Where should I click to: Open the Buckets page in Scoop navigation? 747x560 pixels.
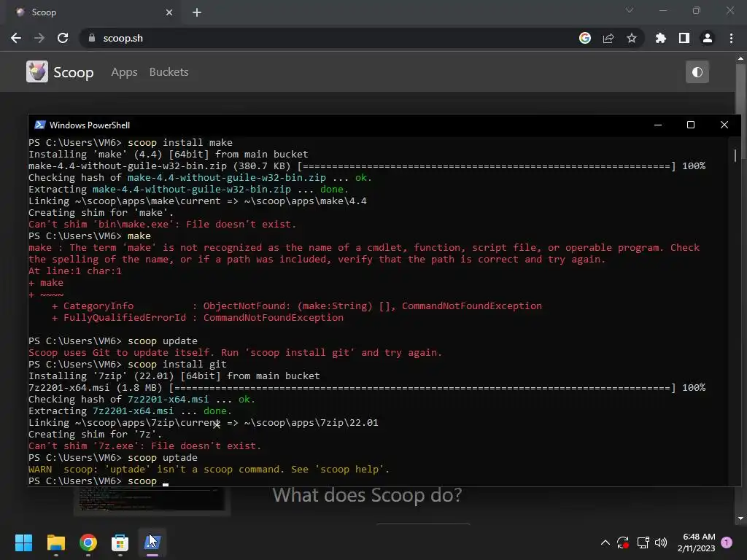click(169, 72)
